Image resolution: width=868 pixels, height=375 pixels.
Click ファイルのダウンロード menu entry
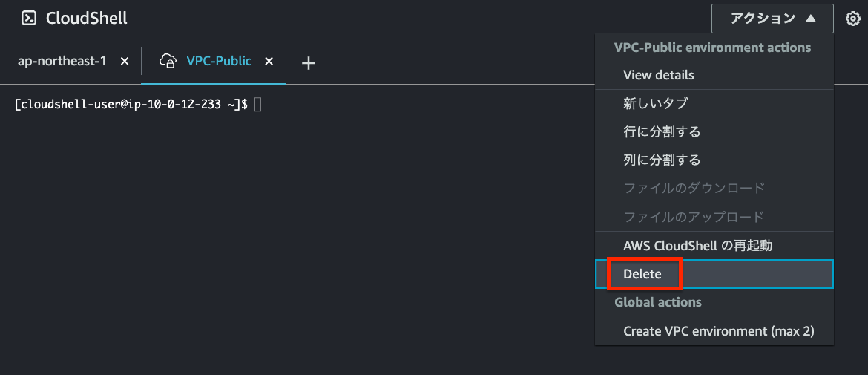coord(694,189)
